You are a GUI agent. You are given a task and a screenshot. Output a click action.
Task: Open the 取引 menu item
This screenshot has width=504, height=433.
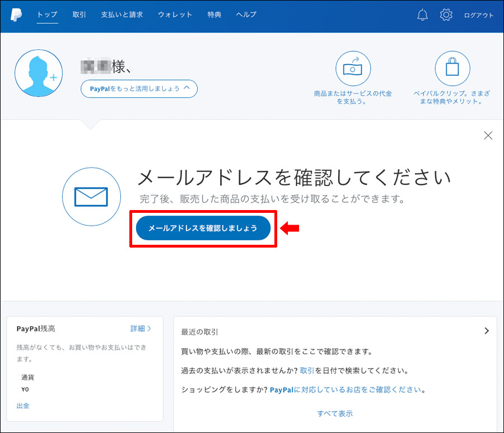[79, 15]
